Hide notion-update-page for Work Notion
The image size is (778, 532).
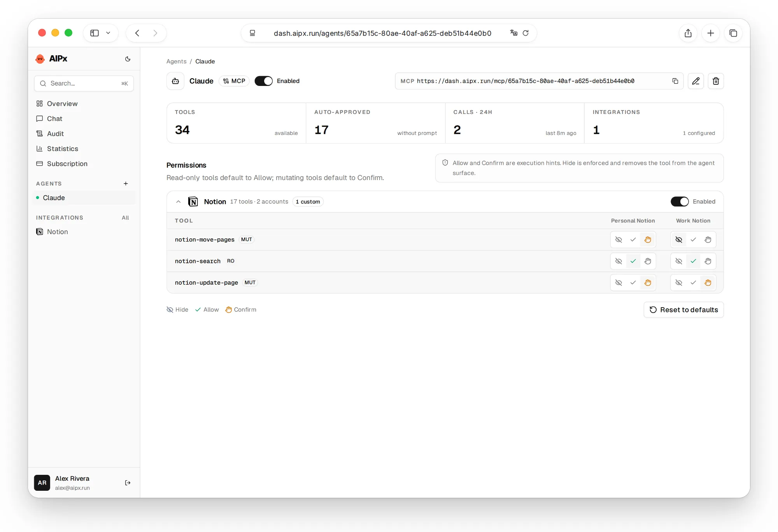(679, 283)
